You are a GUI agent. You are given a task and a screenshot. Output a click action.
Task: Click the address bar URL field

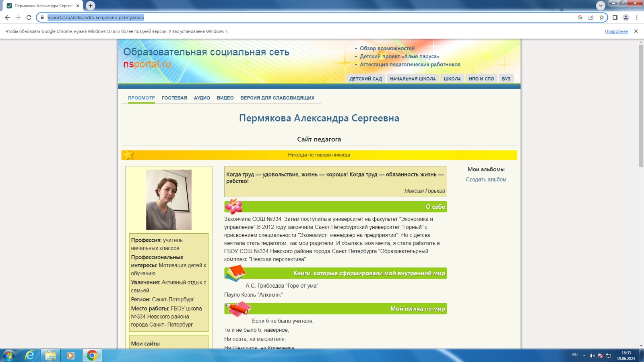pyautogui.click(x=282, y=17)
